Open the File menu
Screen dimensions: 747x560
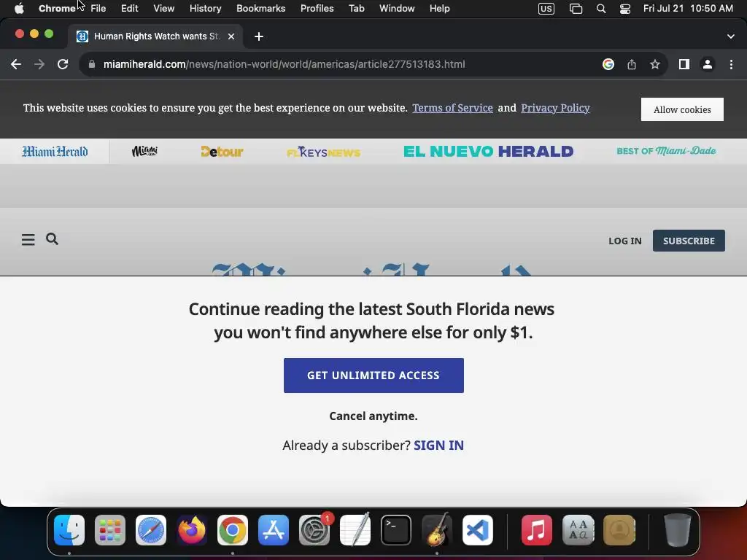tap(98, 9)
